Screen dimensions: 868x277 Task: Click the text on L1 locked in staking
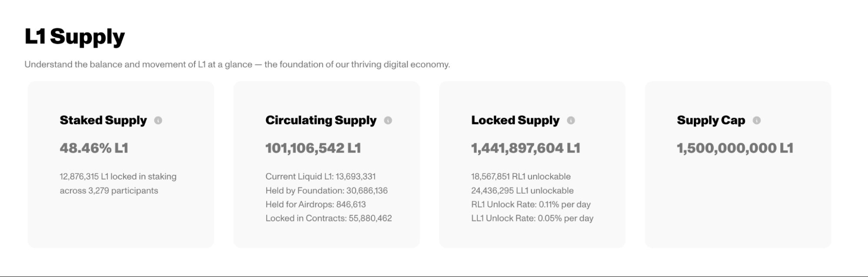(x=118, y=176)
